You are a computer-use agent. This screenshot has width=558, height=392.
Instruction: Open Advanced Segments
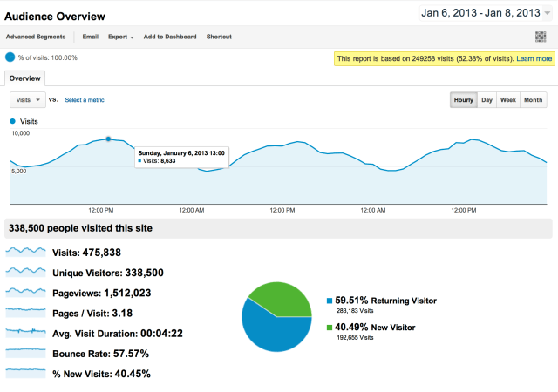36,37
